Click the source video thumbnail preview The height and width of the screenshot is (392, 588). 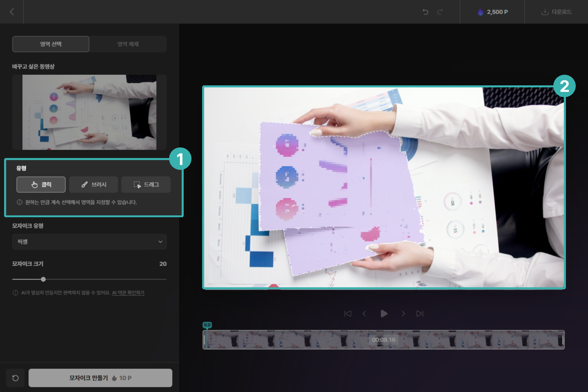[89, 112]
